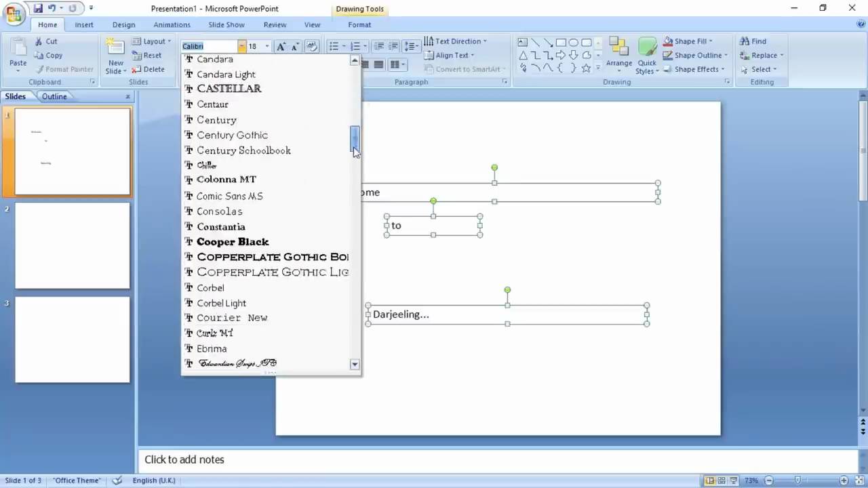Screen dimensions: 868x488
Task: Switch to the Design tab
Action: 123,24
